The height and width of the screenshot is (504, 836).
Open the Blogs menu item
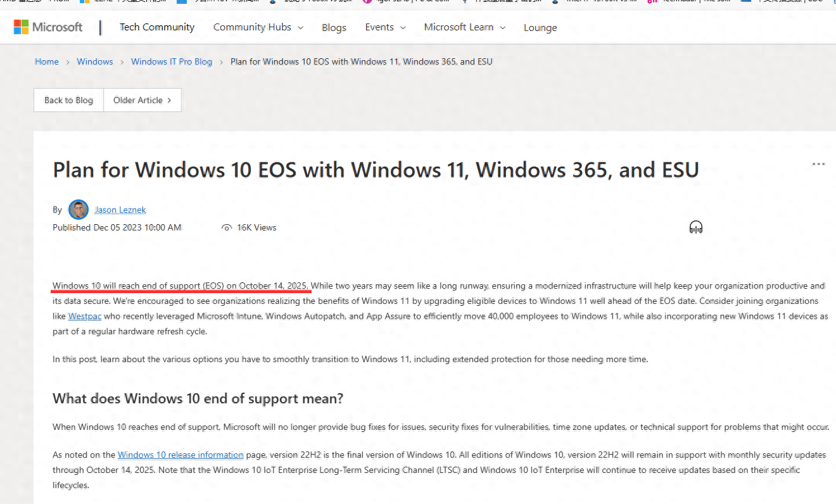pyautogui.click(x=334, y=28)
